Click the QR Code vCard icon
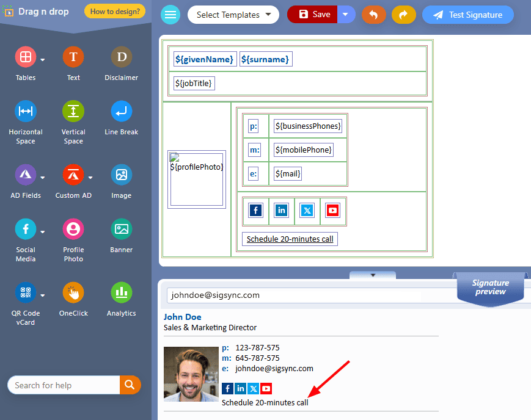This screenshot has width=531, height=420. pyautogui.click(x=26, y=292)
